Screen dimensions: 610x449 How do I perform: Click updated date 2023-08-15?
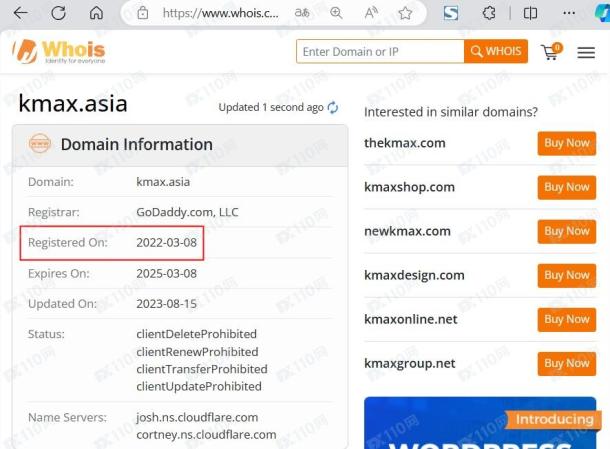(x=167, y=304)
